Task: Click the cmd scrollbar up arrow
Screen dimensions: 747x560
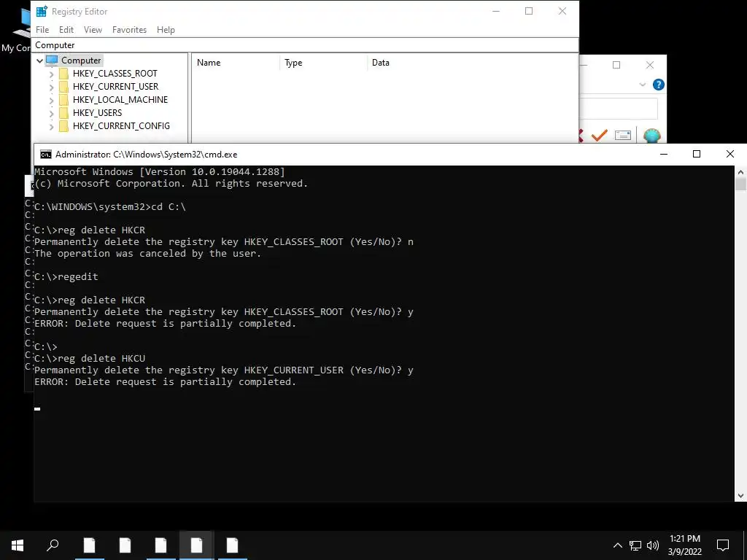Action: 740,172
